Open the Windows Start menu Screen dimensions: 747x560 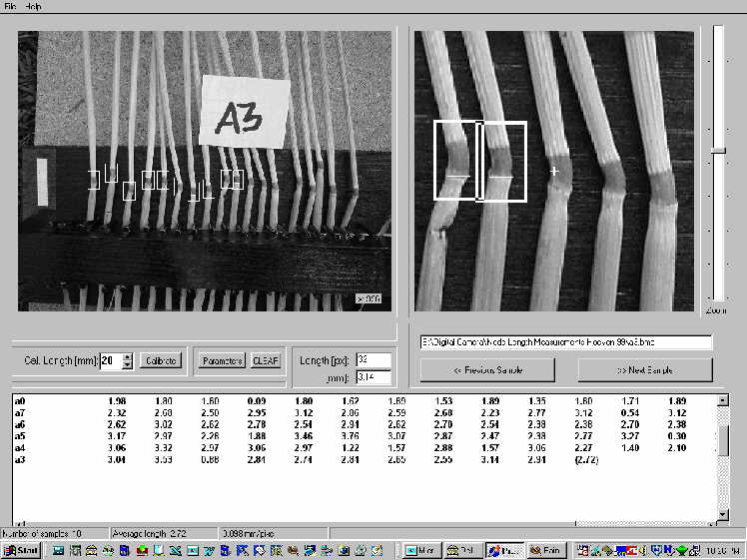pyautogui.click(x=22, y=550)
